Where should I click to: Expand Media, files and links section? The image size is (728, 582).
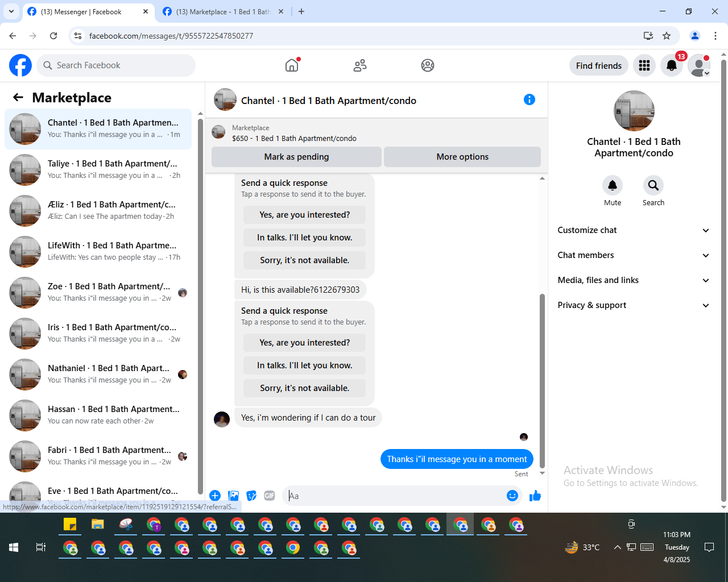[634, 280]
